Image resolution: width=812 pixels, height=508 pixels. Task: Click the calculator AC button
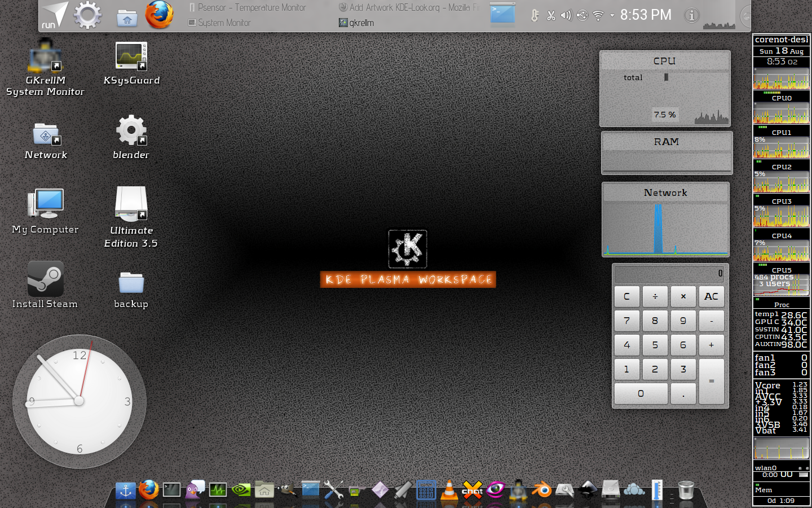point(712,296)
